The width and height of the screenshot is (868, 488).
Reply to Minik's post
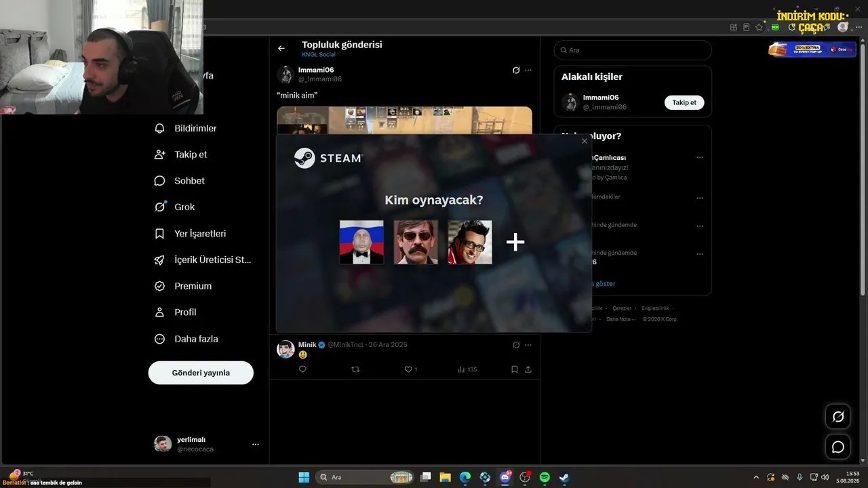(x=302, y=369)
